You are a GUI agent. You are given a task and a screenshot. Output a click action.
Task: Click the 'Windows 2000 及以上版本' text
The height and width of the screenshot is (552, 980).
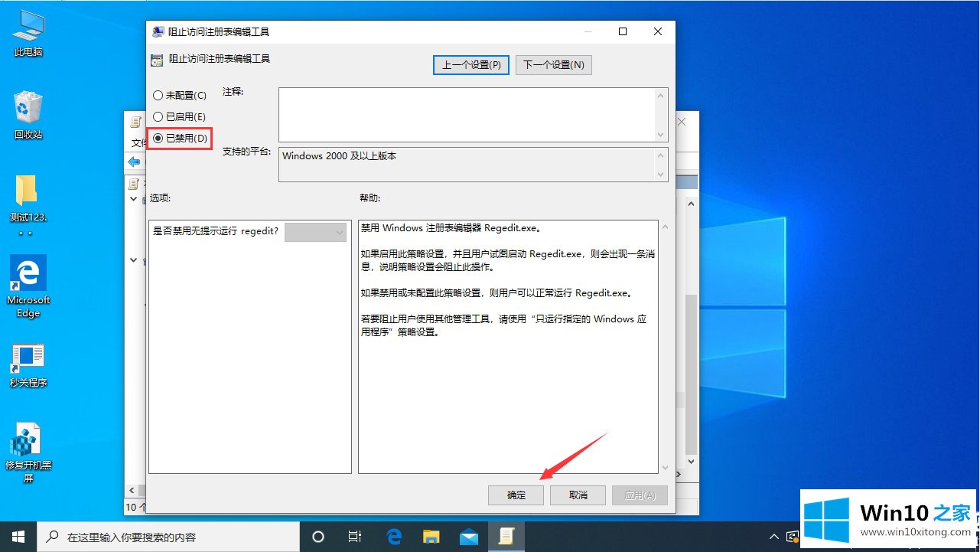pos(340,155)
